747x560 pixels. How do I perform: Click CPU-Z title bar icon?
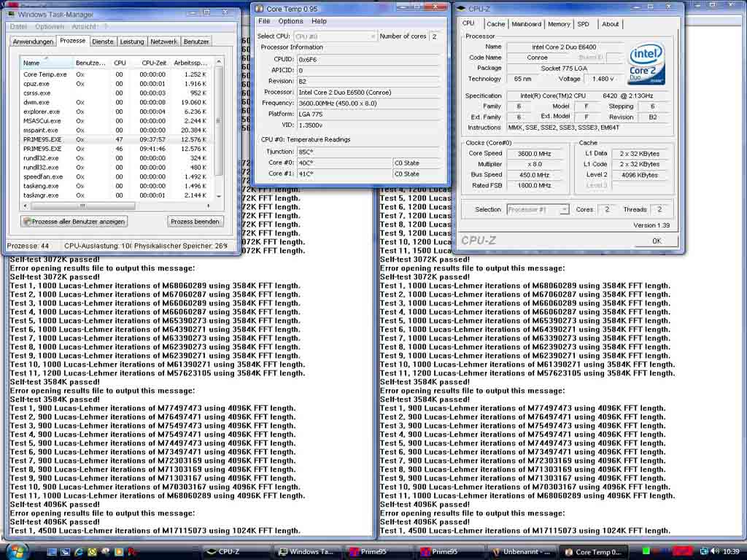pos(461,9)
